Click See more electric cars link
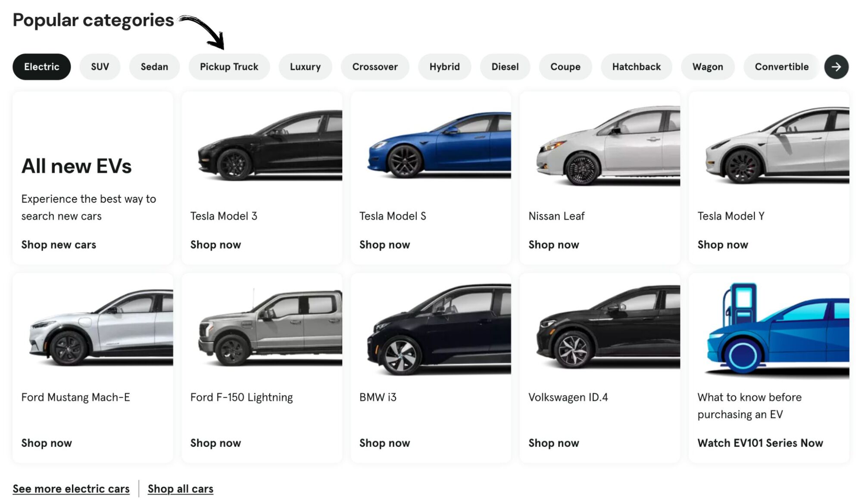Viewport: 862px width, 504px height. (x=71, y=489)
